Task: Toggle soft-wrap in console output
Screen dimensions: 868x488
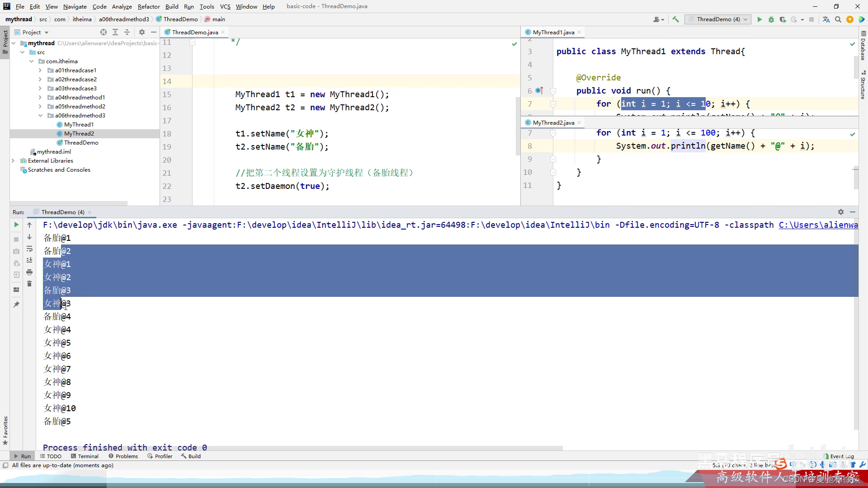Action: coord(29,249)
